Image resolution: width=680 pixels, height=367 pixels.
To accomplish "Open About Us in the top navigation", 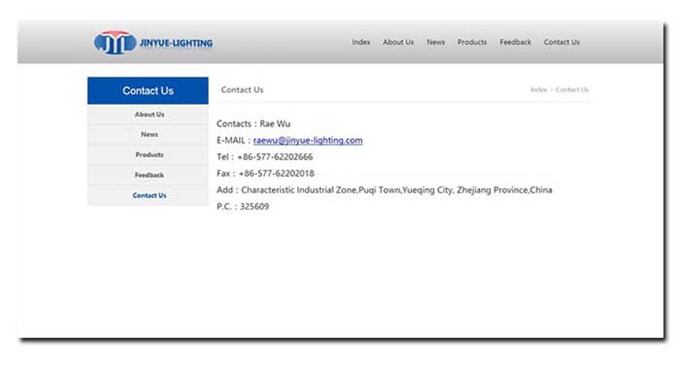I will point(398,42).
